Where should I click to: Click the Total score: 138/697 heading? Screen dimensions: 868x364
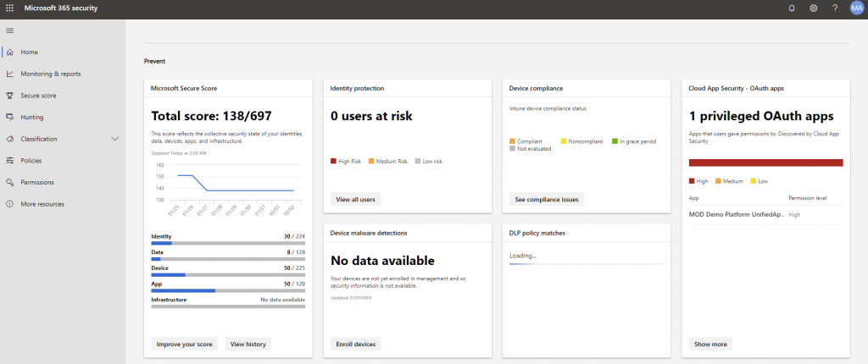(211, 116)
